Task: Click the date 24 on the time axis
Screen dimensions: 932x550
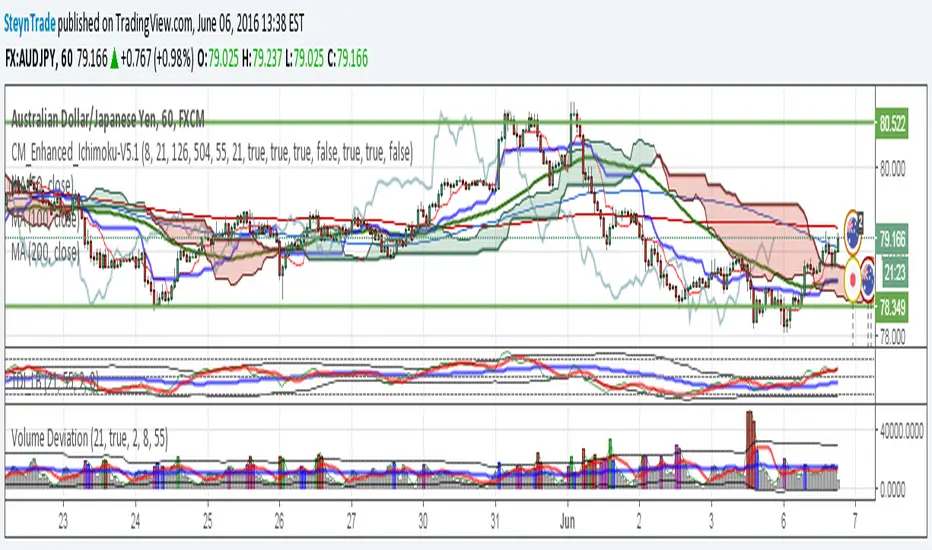Action: [x=136, y=521]
